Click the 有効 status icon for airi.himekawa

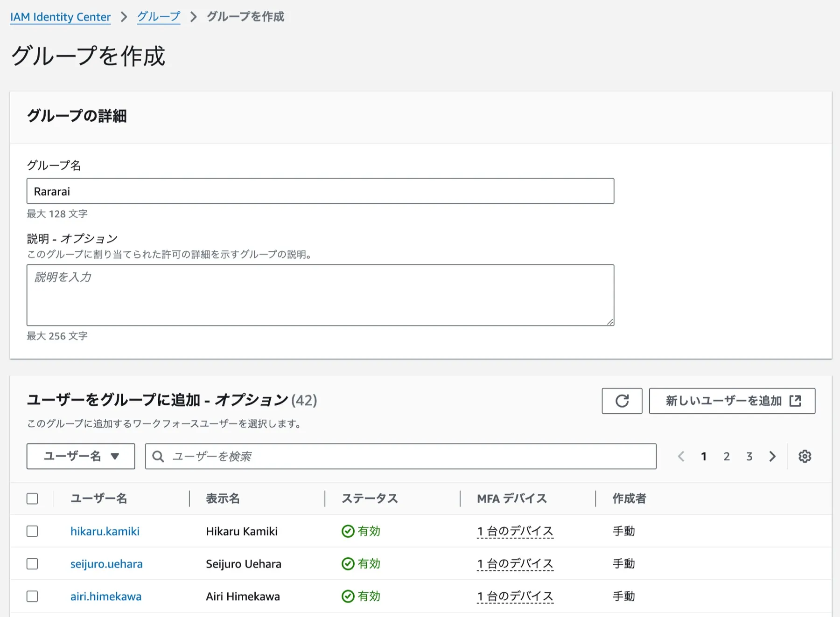tap(348, 596)
